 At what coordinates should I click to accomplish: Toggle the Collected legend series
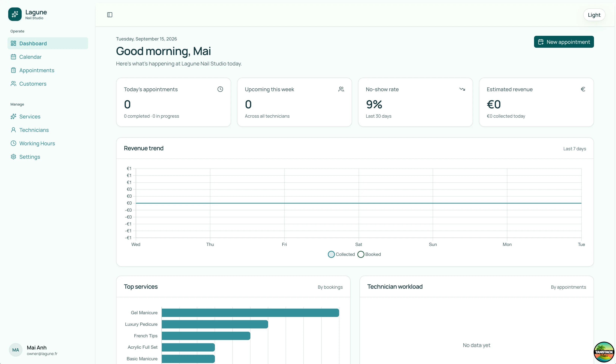click(x=341, y=254)
